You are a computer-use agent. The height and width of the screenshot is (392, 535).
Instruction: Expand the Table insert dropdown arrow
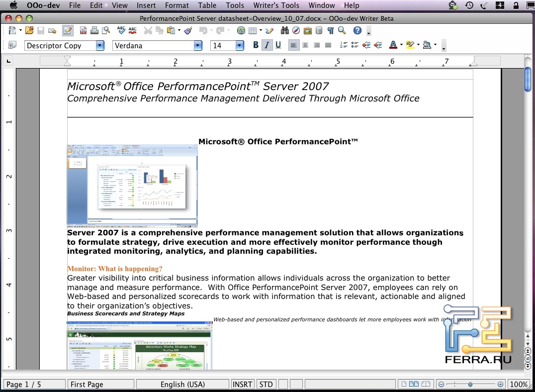click(261, 31)
